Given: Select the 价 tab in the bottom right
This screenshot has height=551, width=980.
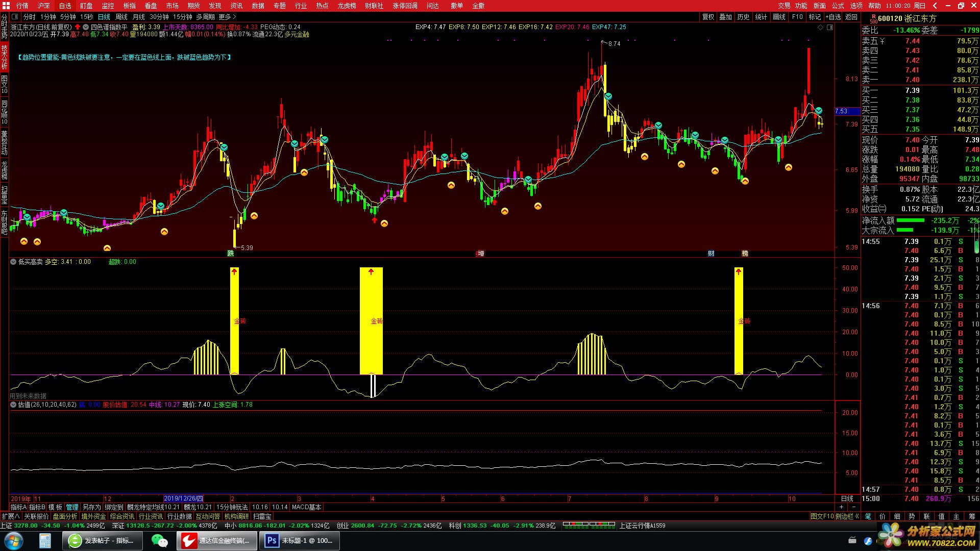Looking at the screenshot, I should (x=883, y=516).
